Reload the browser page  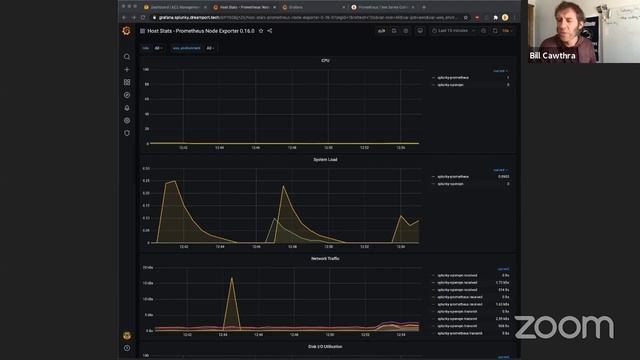143,18
